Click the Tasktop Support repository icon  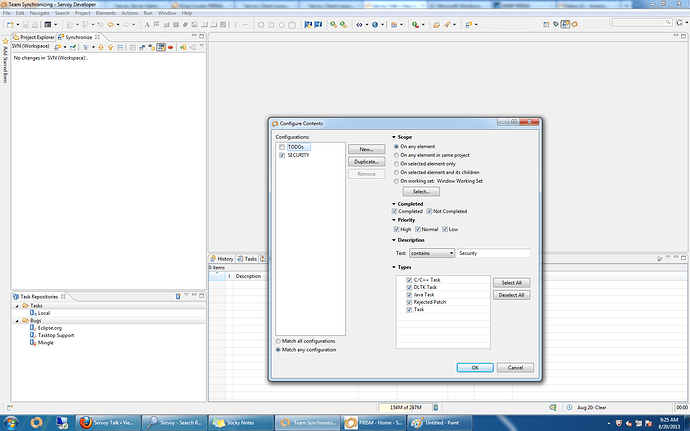coord(32,334)
